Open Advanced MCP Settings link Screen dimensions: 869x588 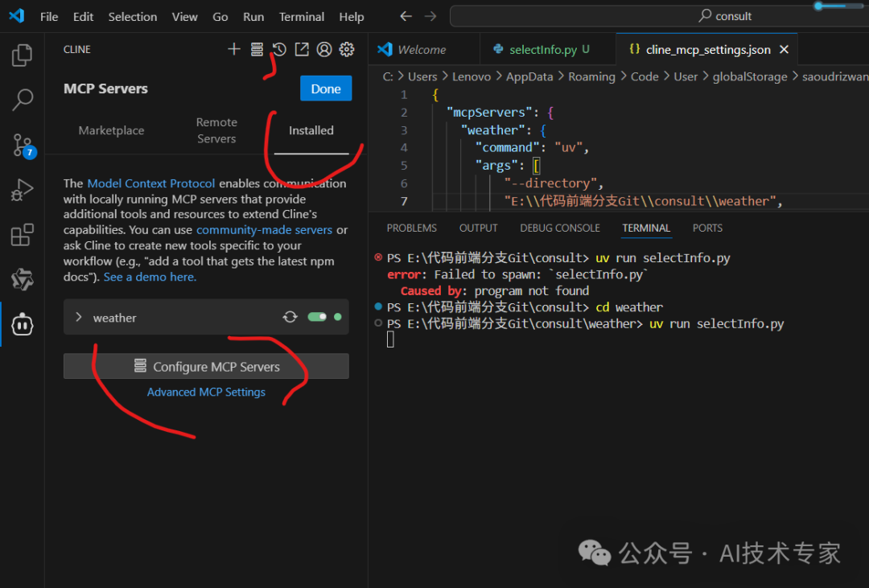[206, 392]
